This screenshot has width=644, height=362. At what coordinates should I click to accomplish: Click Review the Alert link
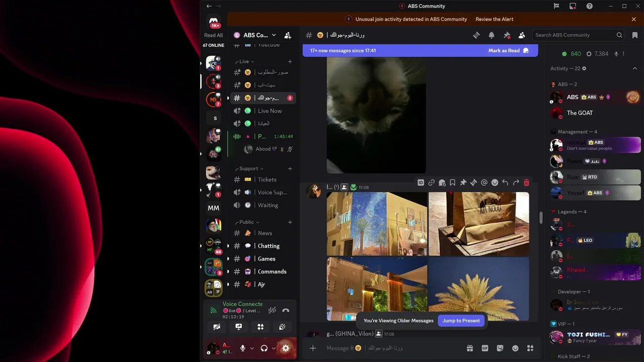[x=495, y=19]
